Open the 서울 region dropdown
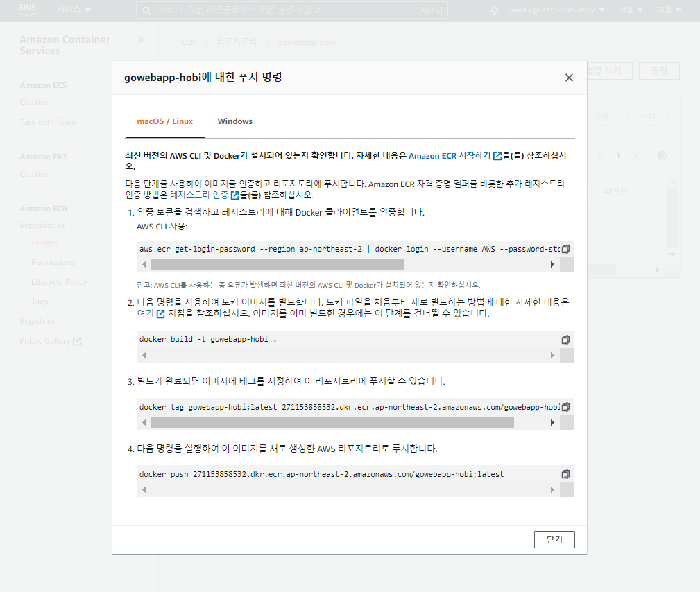 coord(631,10)
